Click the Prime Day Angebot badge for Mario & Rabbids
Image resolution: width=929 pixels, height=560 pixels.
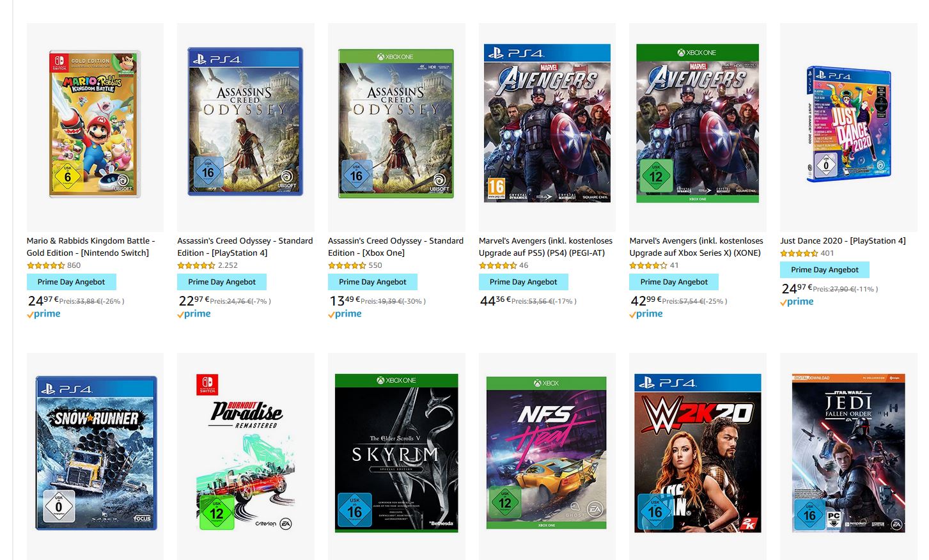[71, 281]
